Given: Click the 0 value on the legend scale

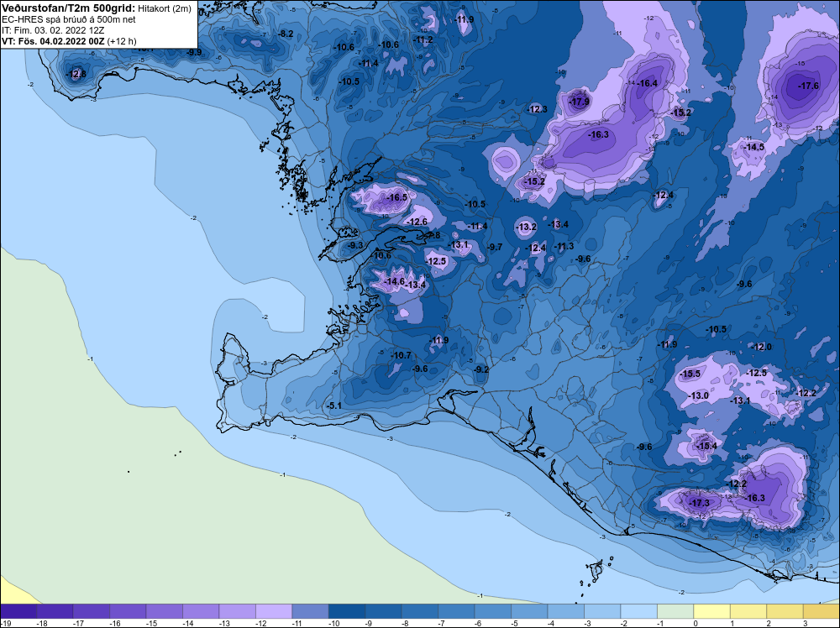Looking at the screenshot, I should pyautogui.click(x=695, y=623).
